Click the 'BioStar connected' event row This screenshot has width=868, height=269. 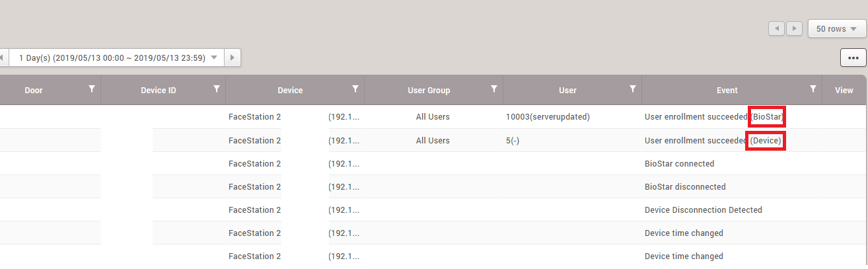click(679, 163)
